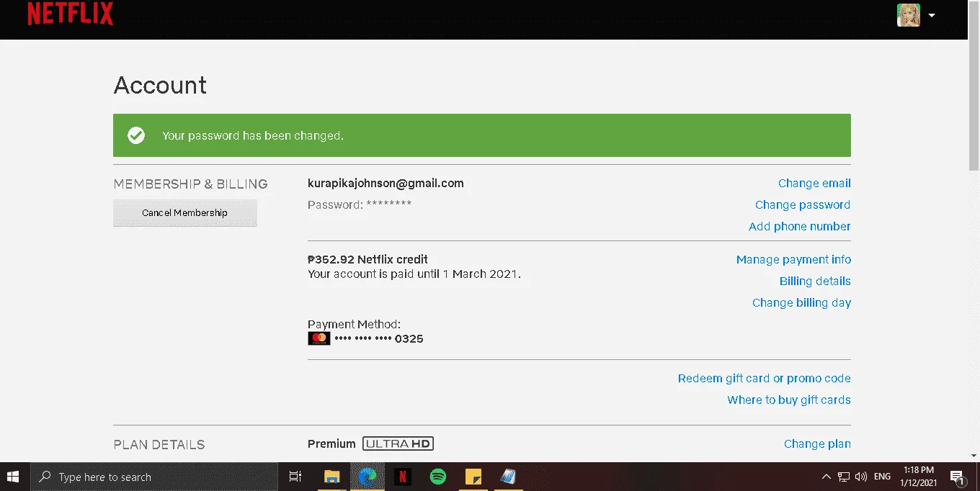Open the notepad app icon on taskbar
Image resolution: width=980 pixels, height=491 pixels.
509,477
